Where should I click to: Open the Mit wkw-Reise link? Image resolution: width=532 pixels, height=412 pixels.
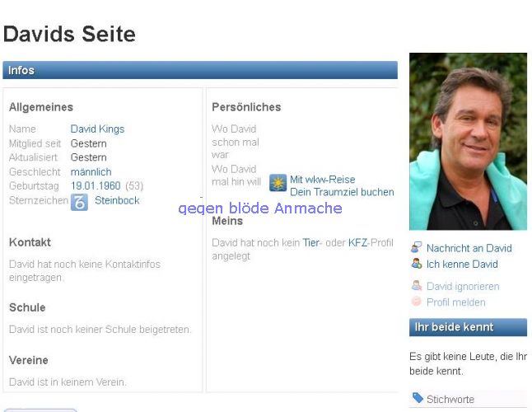[322, 179]
